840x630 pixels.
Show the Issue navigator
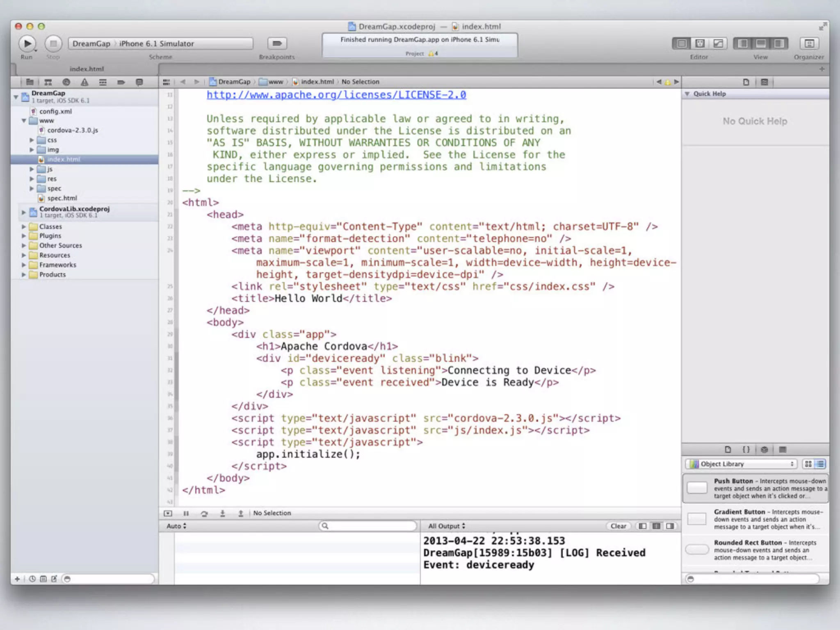click(x=84, y=82)
